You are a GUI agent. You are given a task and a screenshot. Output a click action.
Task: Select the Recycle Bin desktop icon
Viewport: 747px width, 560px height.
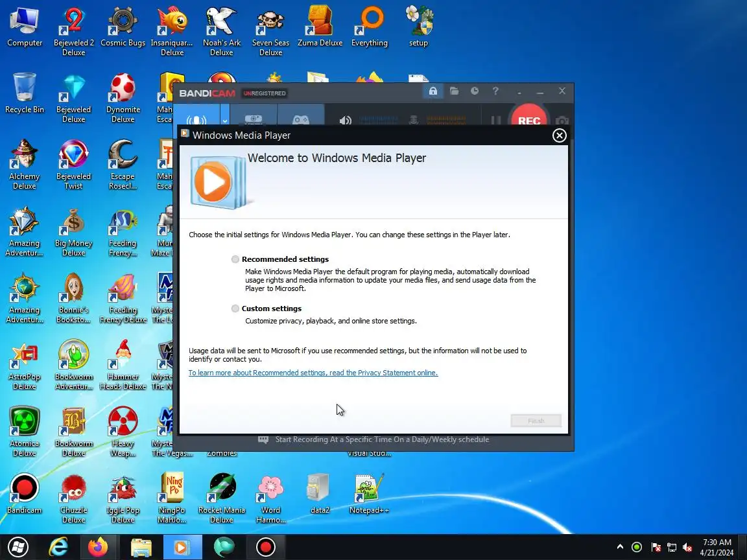(24, 93)
